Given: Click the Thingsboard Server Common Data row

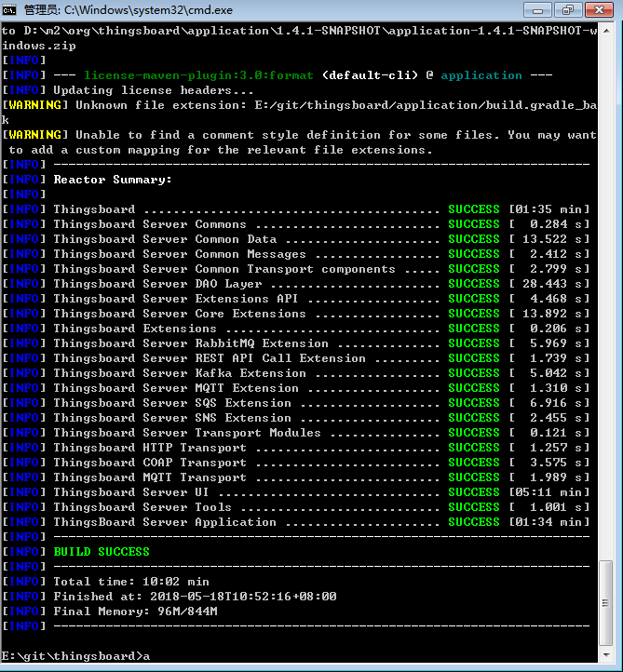Looking at the screenshot, I should pyautogui.click(x=296, y=239).
